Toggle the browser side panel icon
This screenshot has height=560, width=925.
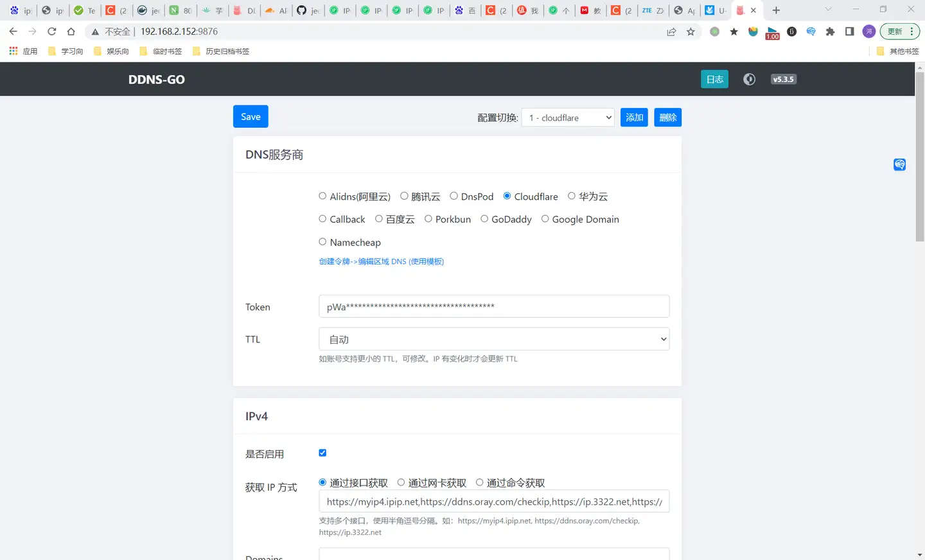(x=849, y=31)
